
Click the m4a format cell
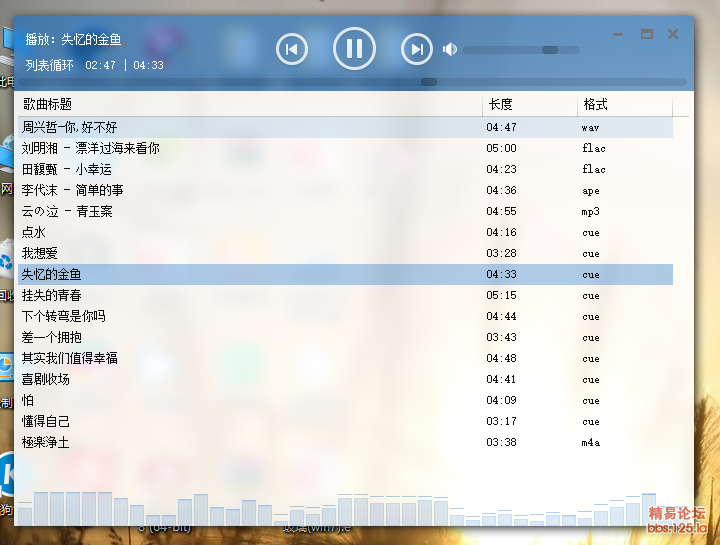point(591,443)
